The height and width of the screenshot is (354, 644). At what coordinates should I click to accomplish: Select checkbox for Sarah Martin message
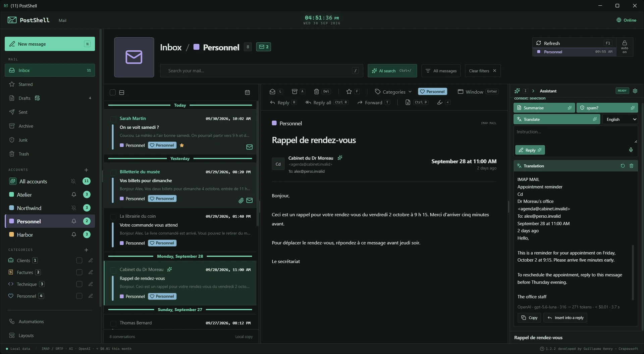[x=113, y=119]
